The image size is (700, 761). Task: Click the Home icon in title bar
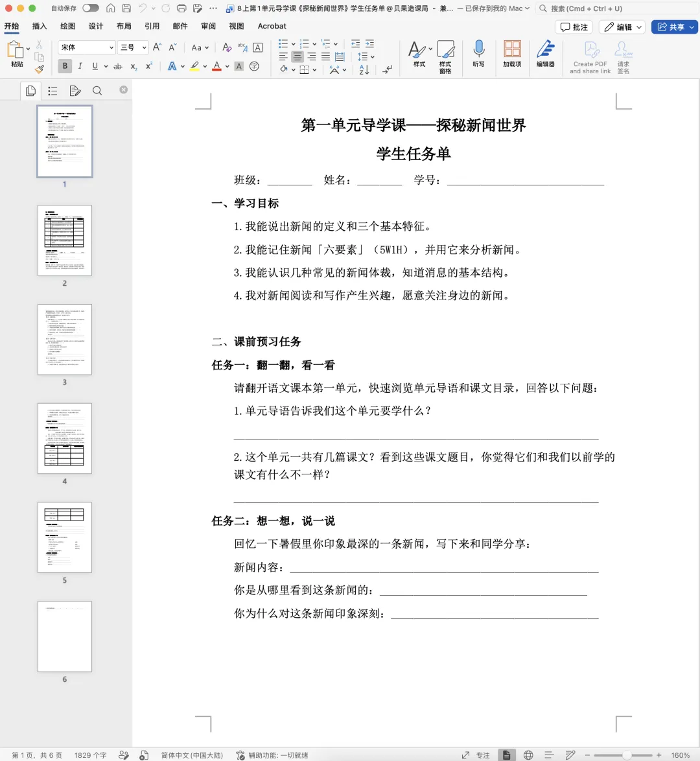(x=111, y=8)
